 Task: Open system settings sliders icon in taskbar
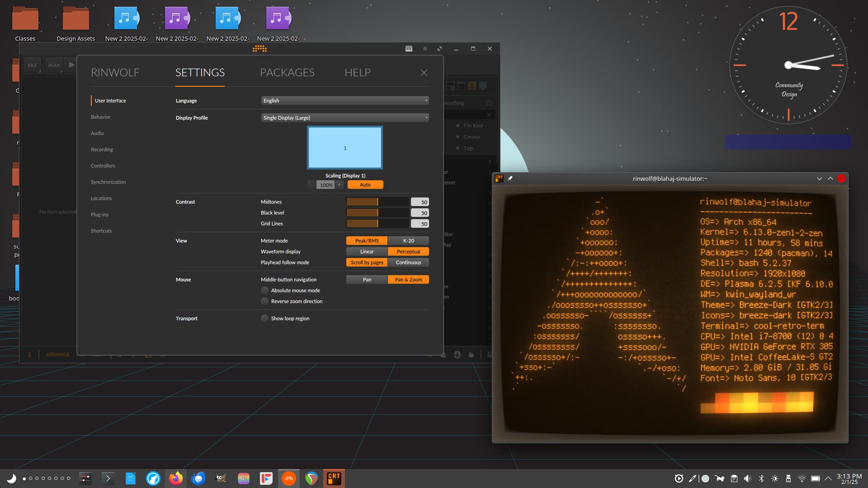click(x=85, y=479)
